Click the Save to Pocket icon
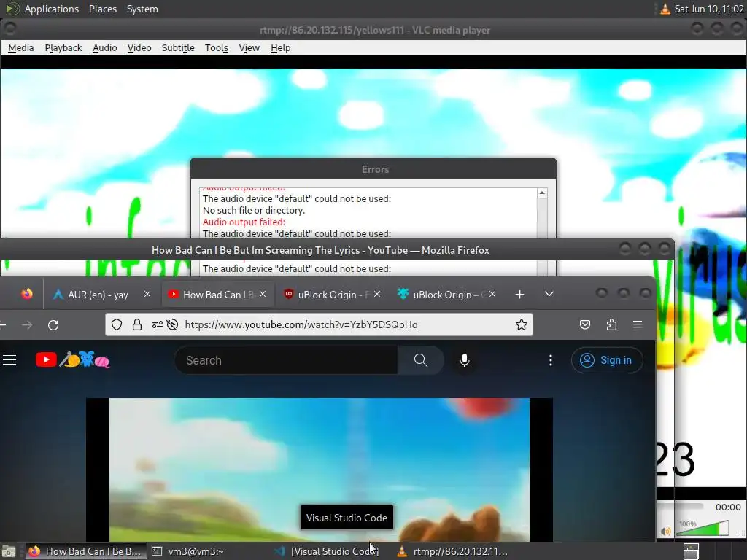 pyautogui.click(x=585, y=324)
